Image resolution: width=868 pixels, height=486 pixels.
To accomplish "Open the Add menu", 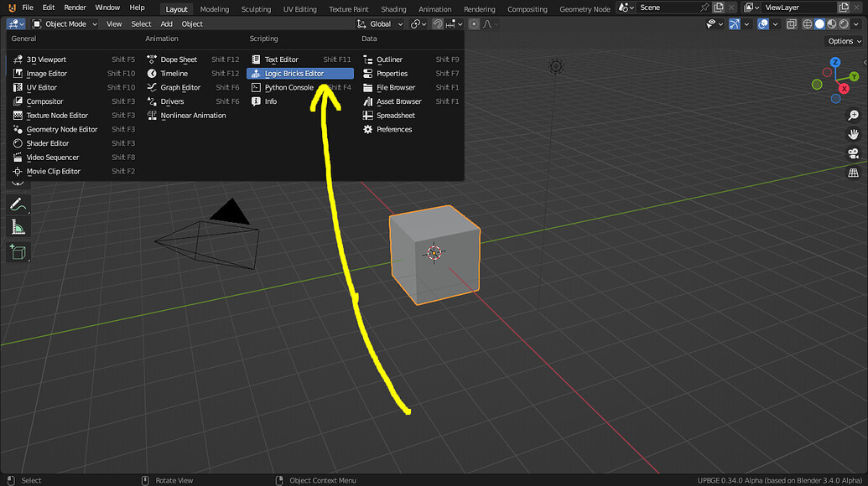I will [166, 23].
